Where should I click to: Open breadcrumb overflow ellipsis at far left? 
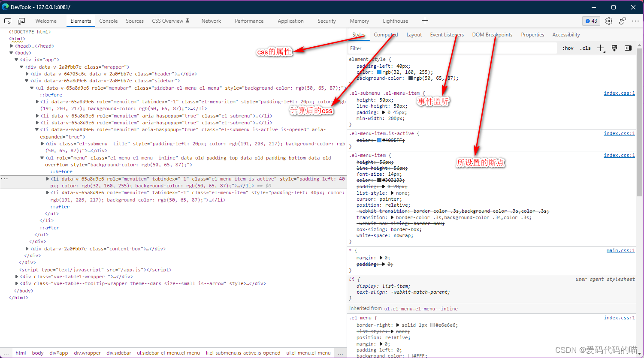coord(6,353)
